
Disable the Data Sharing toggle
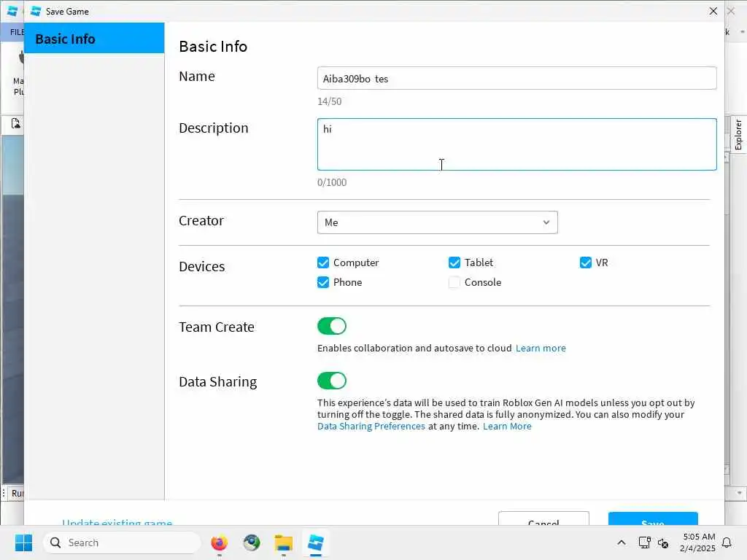click(x=332, y=381)
